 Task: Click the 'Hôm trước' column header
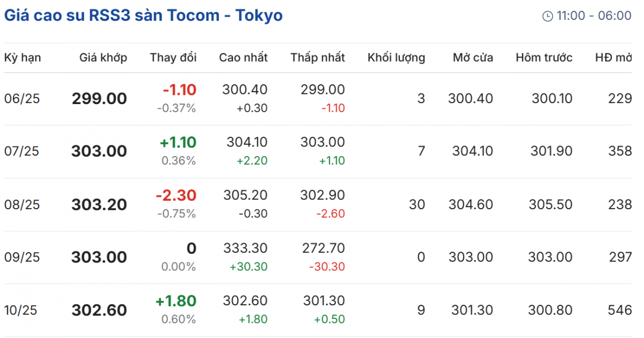point(544,58)
